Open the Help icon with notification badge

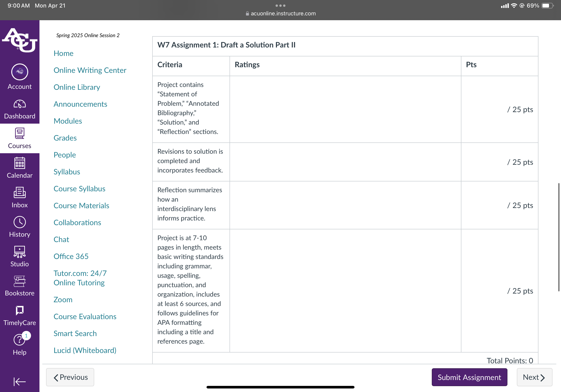pos(19,339)
